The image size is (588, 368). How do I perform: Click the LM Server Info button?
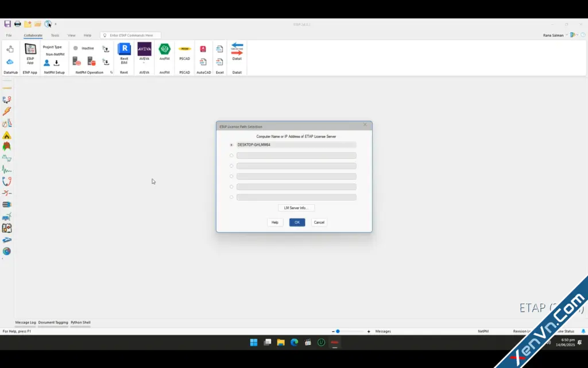coord(296,208)
